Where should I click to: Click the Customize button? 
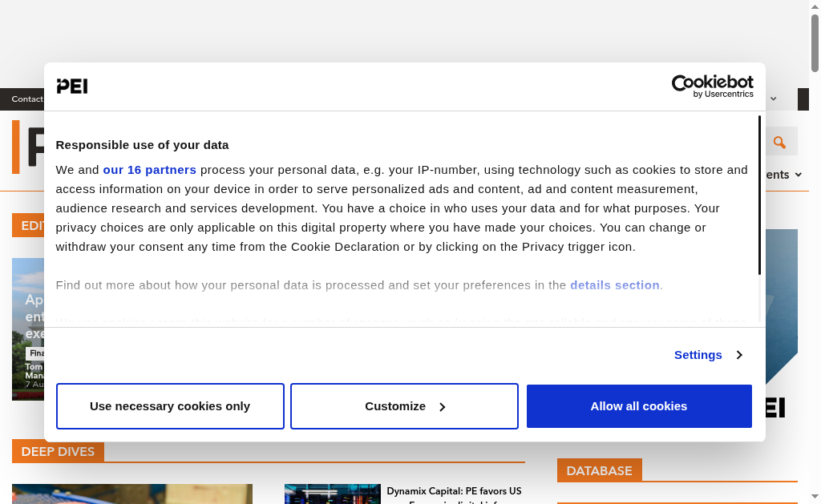pyautogui.click(x=404, y=406)
